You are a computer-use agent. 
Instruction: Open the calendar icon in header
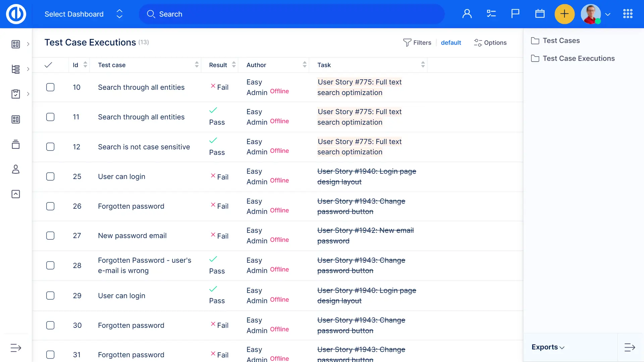pyautogui.click(x=540, y=14)
